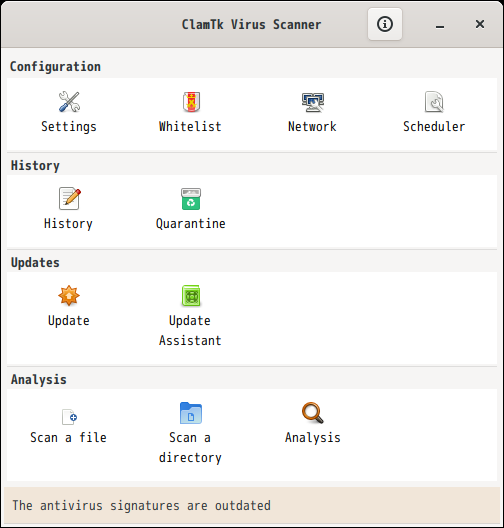
Task: Click the Quarantine text label
Action: 191,224
